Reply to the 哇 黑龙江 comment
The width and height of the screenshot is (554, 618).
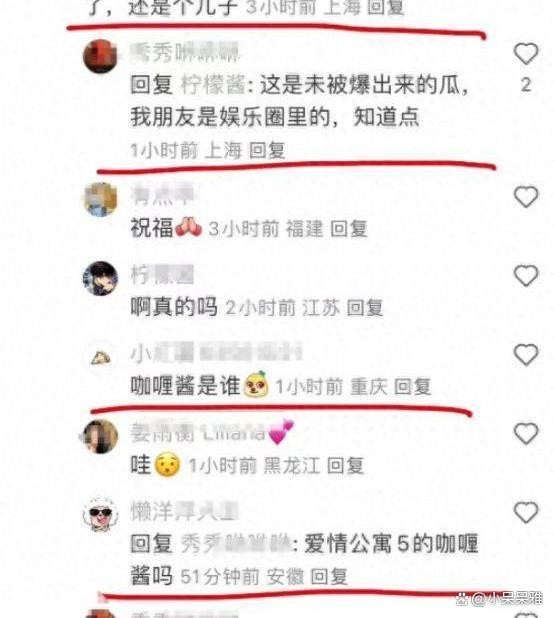click(x=345, y=465)
